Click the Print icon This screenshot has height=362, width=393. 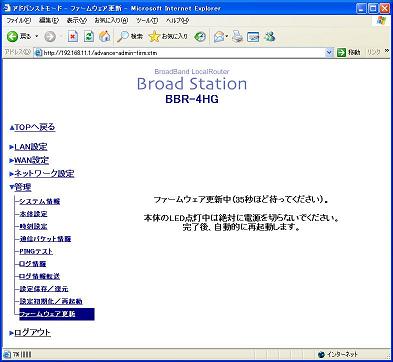point(237,36)
